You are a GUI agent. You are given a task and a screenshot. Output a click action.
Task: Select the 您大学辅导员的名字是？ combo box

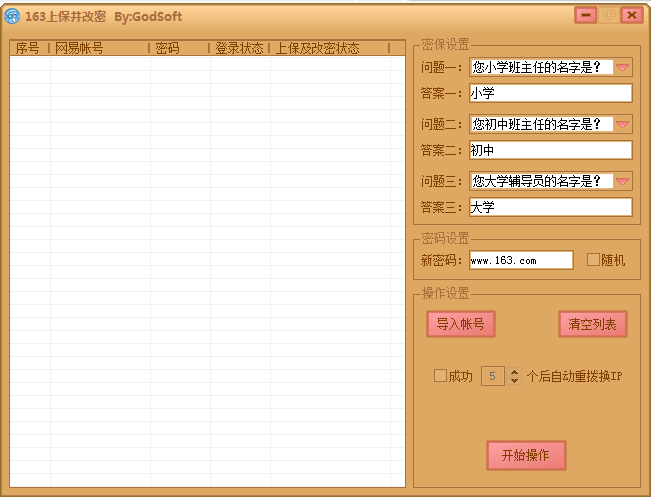[551, 181]
